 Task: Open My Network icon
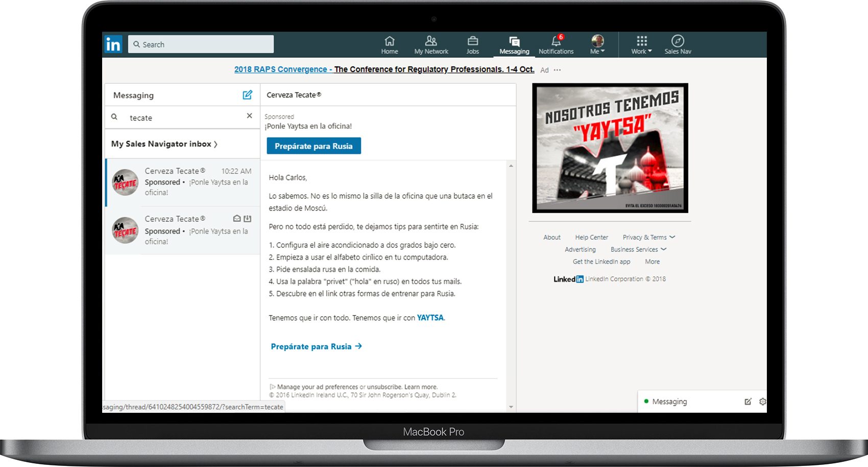point(431,44)
